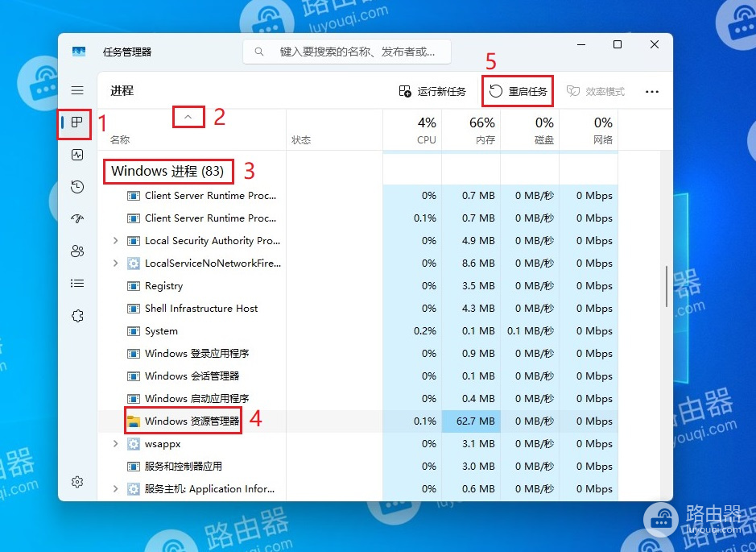Click the System process icon
Image resolution: width=756 pixels, height=552 pixels.
(134, 331)
